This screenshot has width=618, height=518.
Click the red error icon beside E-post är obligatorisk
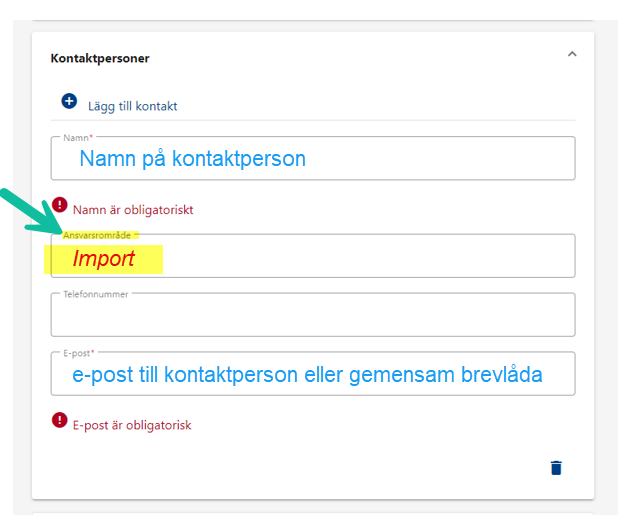(60, 420)
